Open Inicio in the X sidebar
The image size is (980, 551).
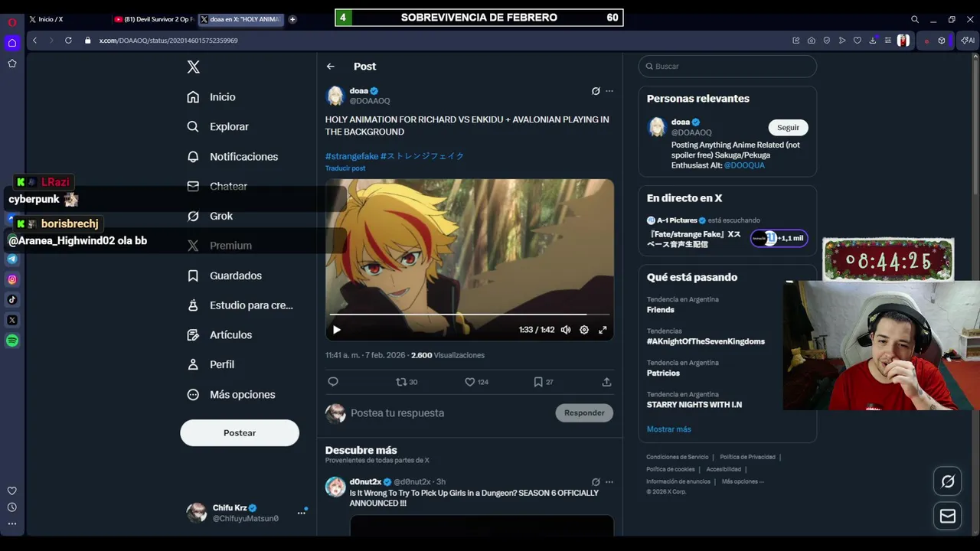point(211,97)
